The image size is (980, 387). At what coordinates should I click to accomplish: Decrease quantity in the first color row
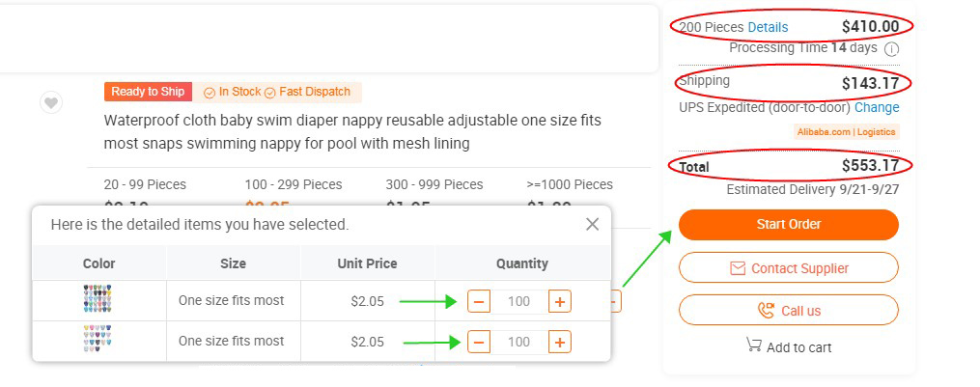point(479,301)
